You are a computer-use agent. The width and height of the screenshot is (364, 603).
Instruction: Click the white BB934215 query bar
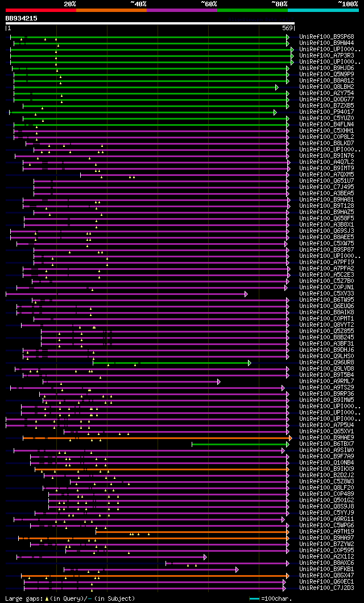coord(150,23)
